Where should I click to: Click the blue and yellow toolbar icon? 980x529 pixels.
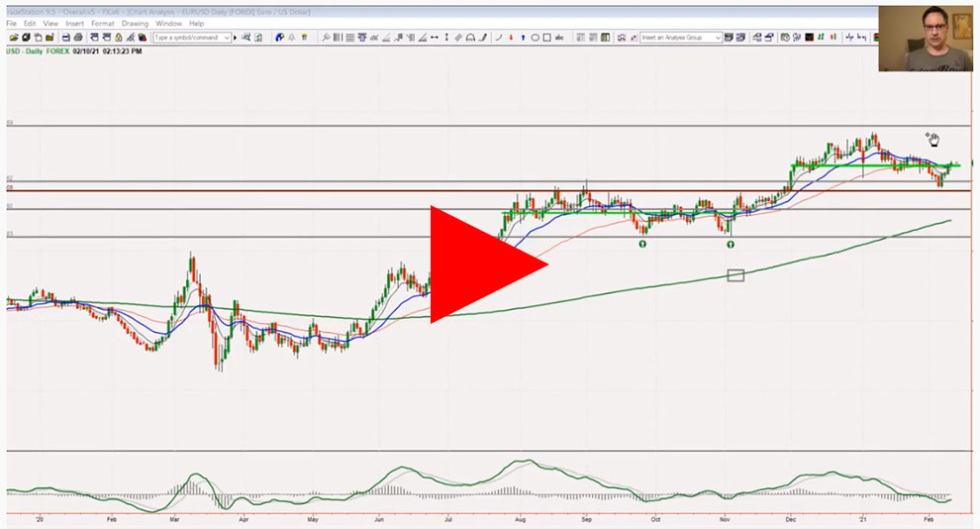coord(279,38)
